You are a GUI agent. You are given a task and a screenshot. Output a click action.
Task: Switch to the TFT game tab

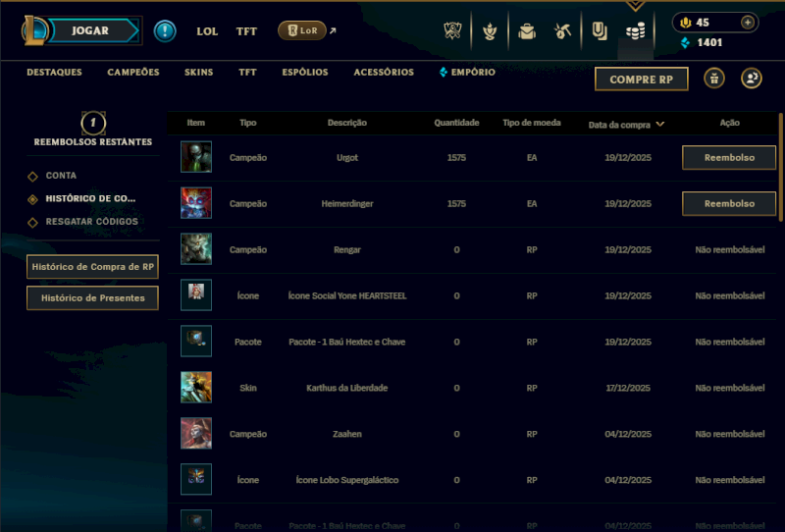tap(246, 31)
